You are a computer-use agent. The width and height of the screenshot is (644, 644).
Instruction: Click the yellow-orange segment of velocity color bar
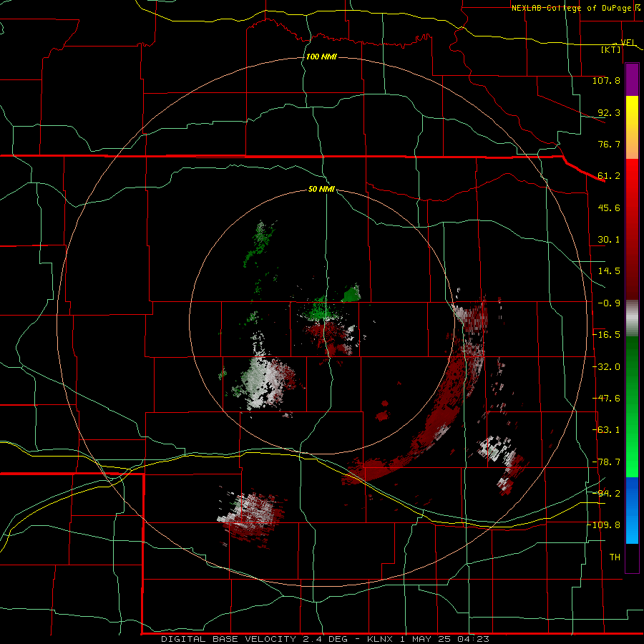click(x=632, y=127)
